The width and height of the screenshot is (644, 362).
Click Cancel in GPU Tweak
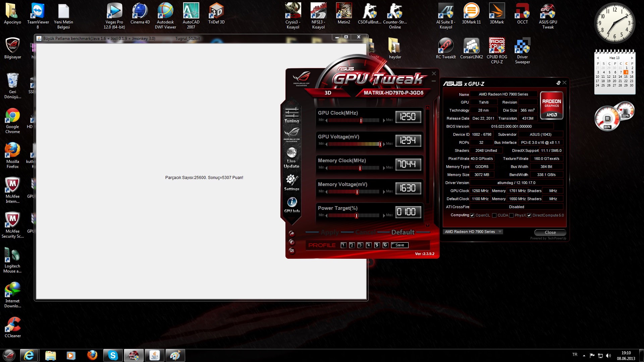[x=366, y=232]
